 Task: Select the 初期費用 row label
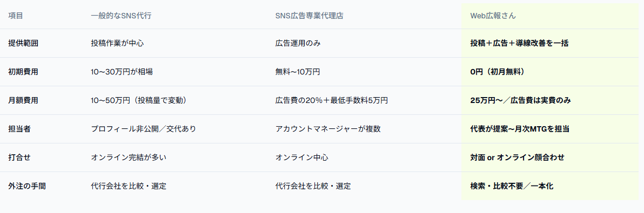coord(23,72)
